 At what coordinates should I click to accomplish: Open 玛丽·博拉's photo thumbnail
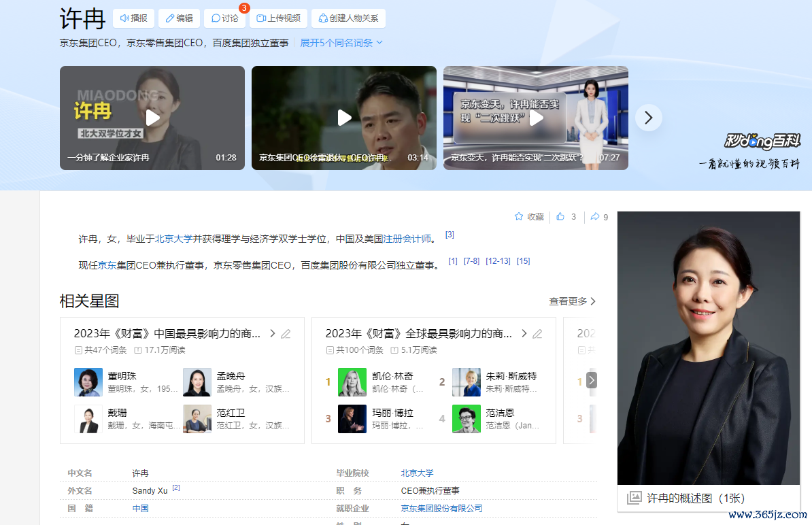[352, 419]
